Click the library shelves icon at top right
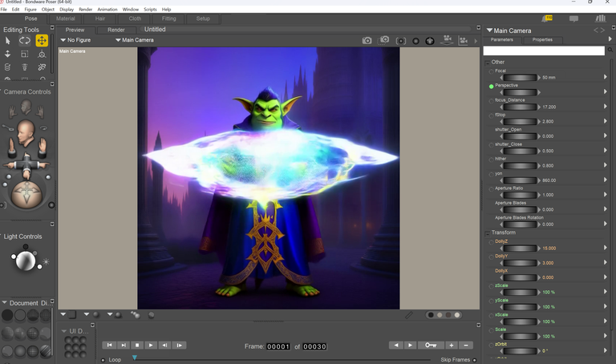Screen dimensions: 616x364 pos(600,18)
